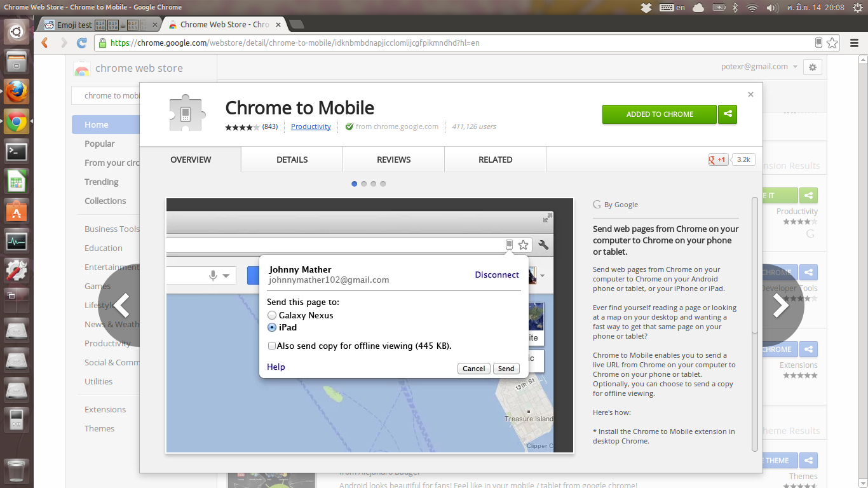
Task: Click Home in the web store sidebar
Action: (x=105, y=125)
